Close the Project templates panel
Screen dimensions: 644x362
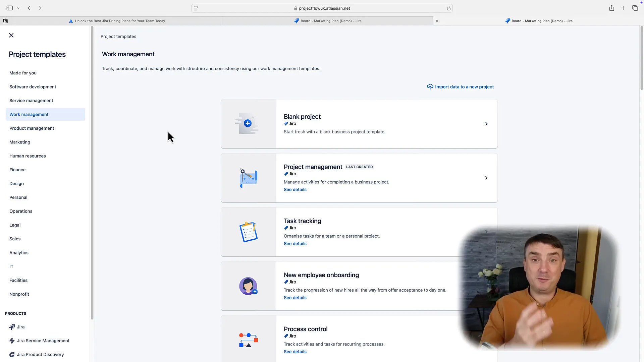click(11, 35)
